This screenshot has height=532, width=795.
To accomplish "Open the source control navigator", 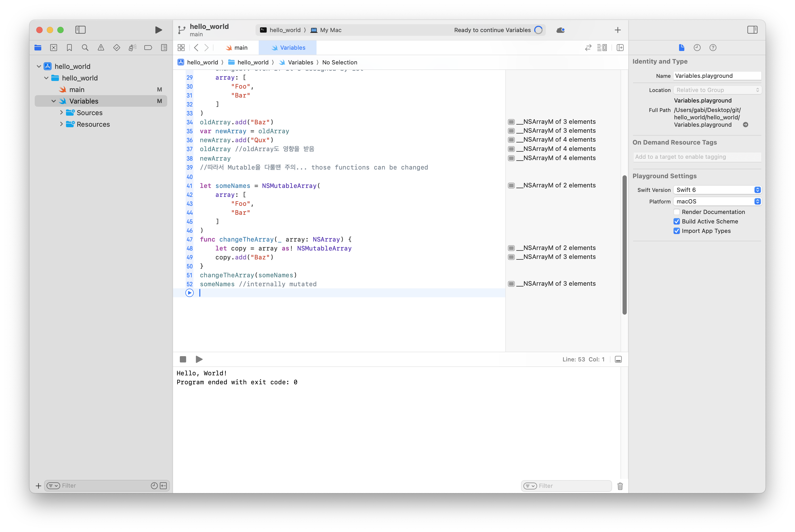I will click(54, 48).
